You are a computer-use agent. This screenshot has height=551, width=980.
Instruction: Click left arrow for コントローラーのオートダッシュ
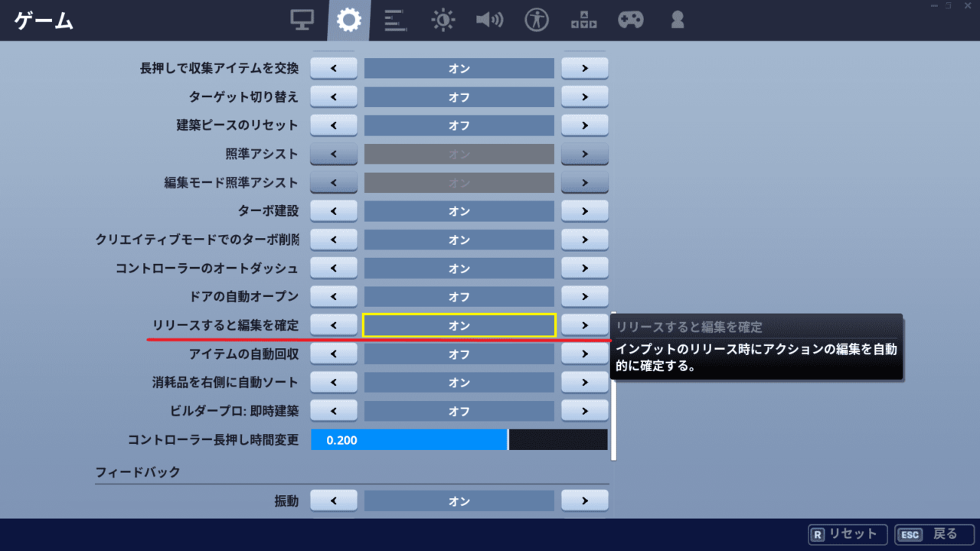(334, 268)
